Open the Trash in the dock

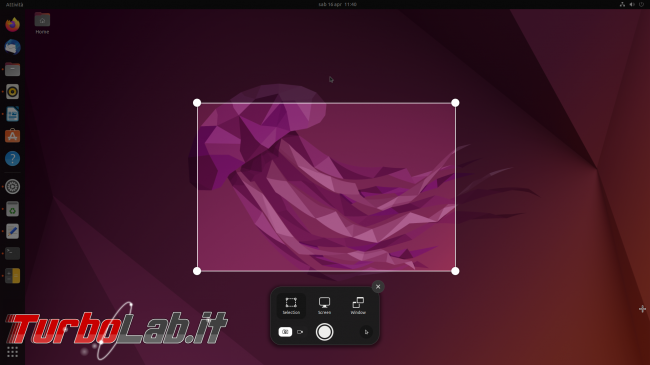point(12,209)
